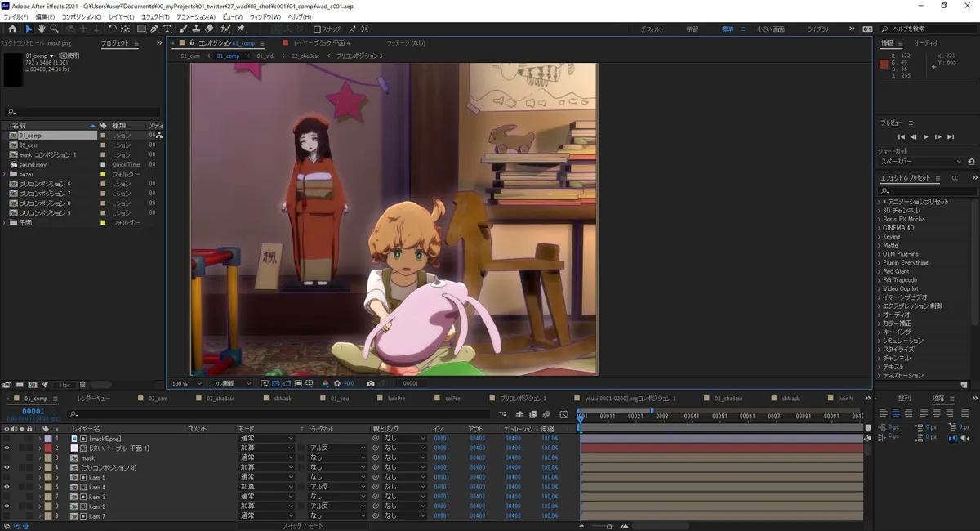Screen dimensions: 980x531
Task: Select the Brush tool
Action: pyautogui.click(x=184, y=29)
